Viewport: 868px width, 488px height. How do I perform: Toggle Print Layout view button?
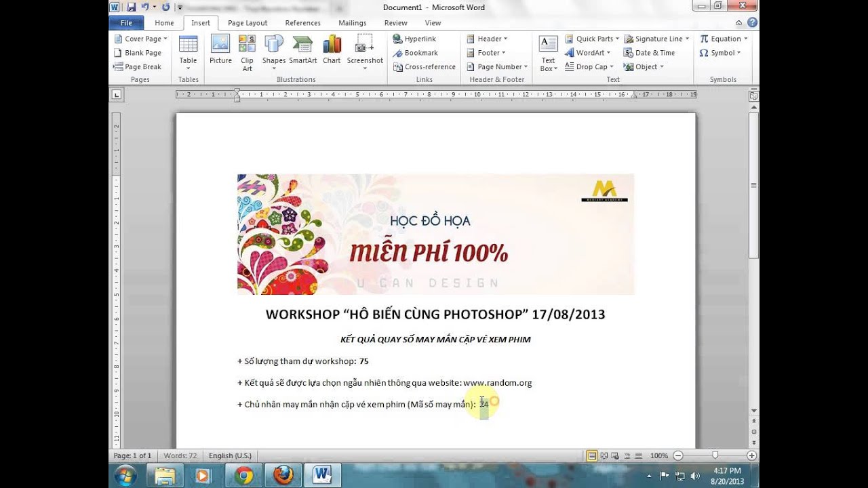tap(592, 456)
